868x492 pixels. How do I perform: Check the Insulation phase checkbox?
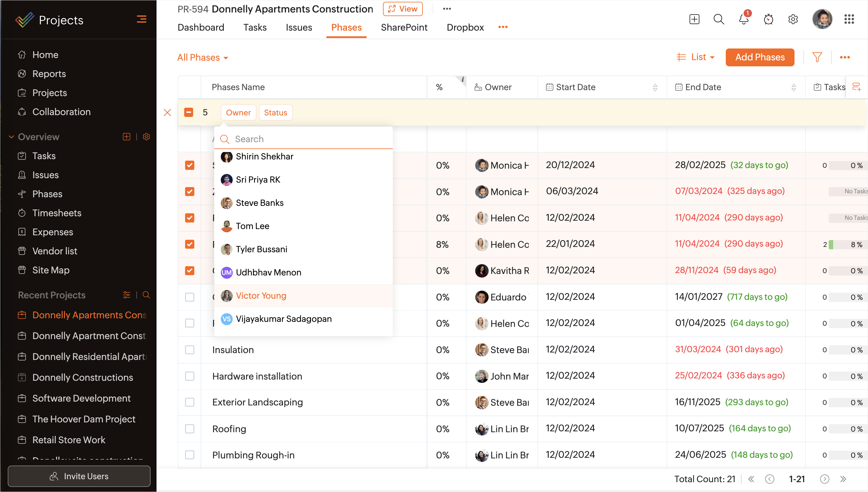[190, 350]
